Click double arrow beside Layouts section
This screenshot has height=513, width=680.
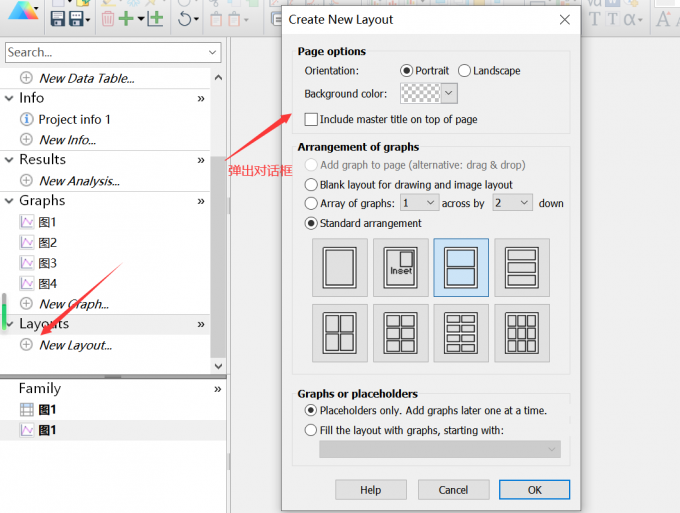(201, 324)
